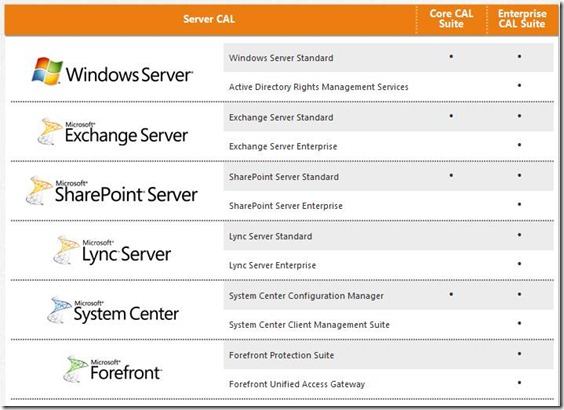Image resolution: width=564 pixels, height=410 pixels.
Task: Select the Core CAL Suite column header
Action: 451,19
